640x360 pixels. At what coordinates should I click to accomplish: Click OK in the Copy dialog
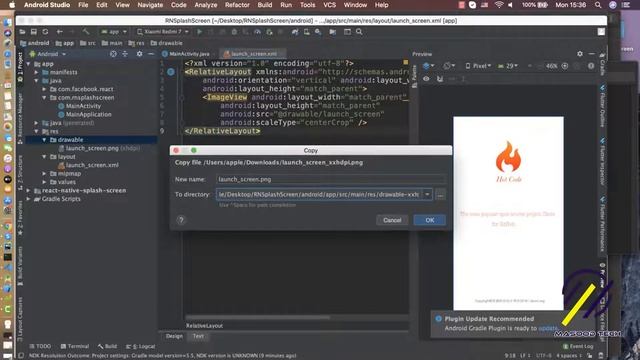(x=430, y=220)
